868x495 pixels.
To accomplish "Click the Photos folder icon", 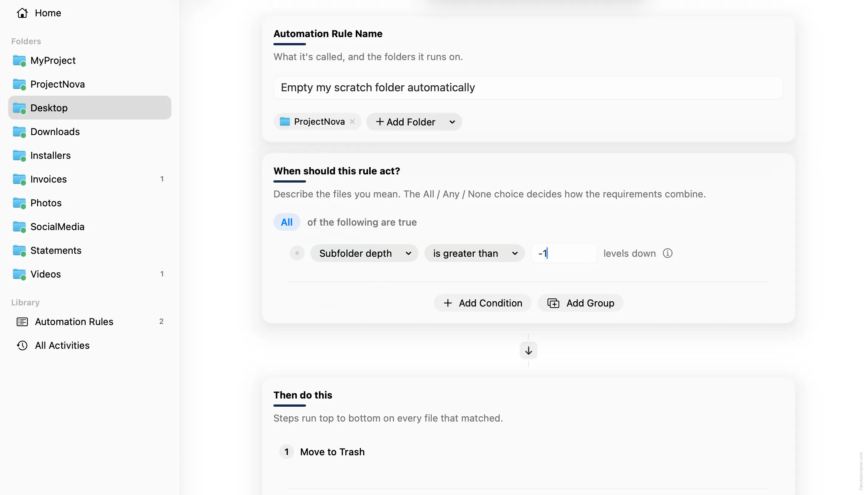I will (x=19, y=203).
